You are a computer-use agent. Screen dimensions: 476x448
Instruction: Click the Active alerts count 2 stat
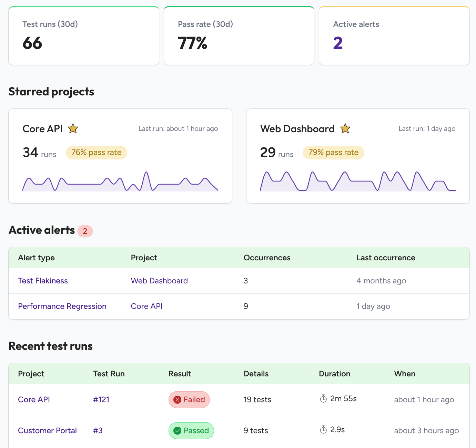point(338,43)
